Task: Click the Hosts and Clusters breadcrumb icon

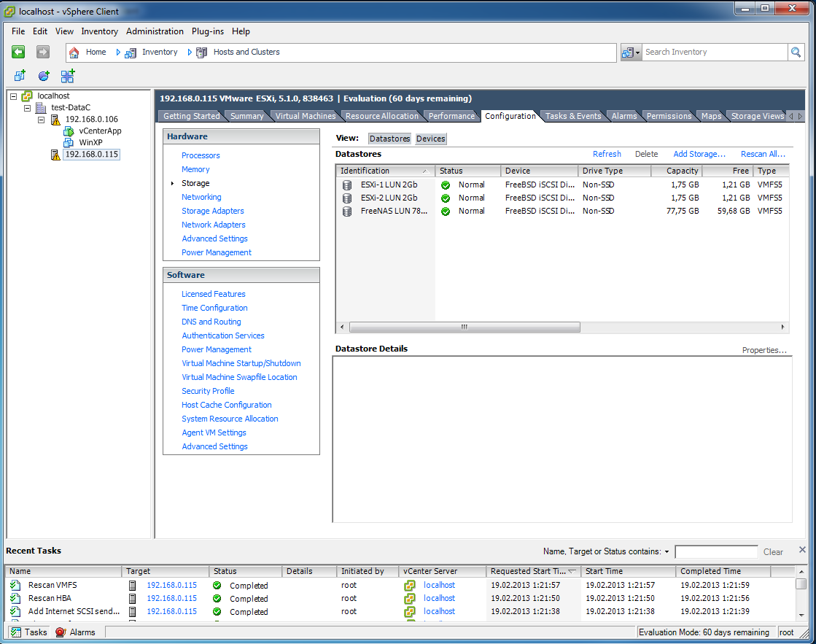Action: 201,53
